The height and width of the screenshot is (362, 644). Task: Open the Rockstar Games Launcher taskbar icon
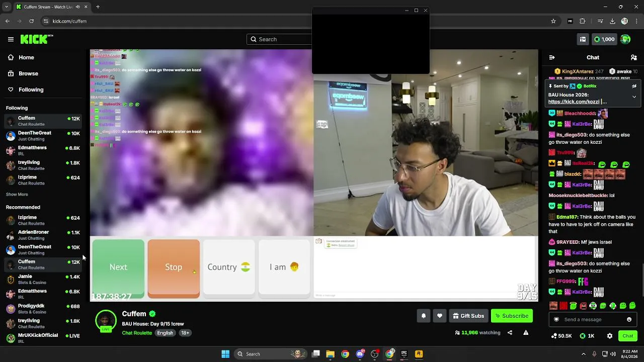coord(419,354)
